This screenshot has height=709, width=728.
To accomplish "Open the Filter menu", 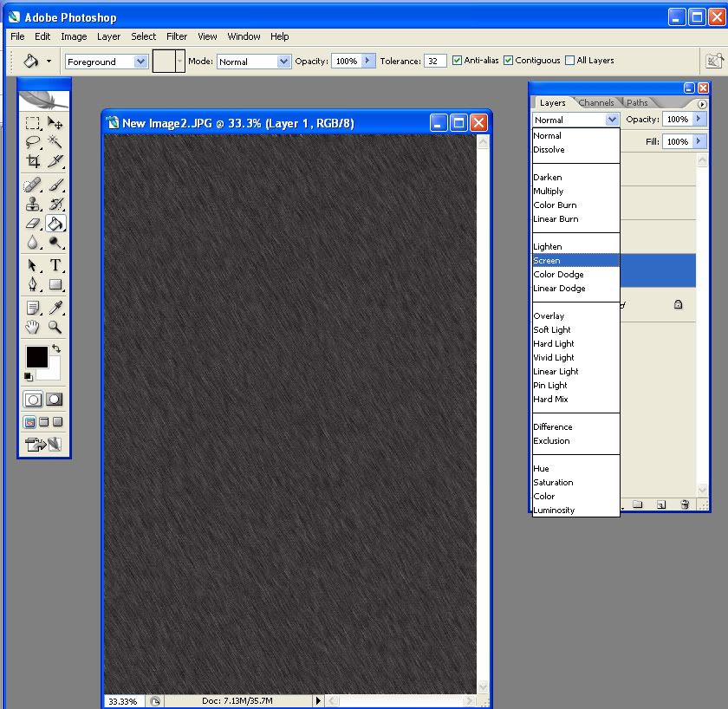I will click(x=177, y=36).
